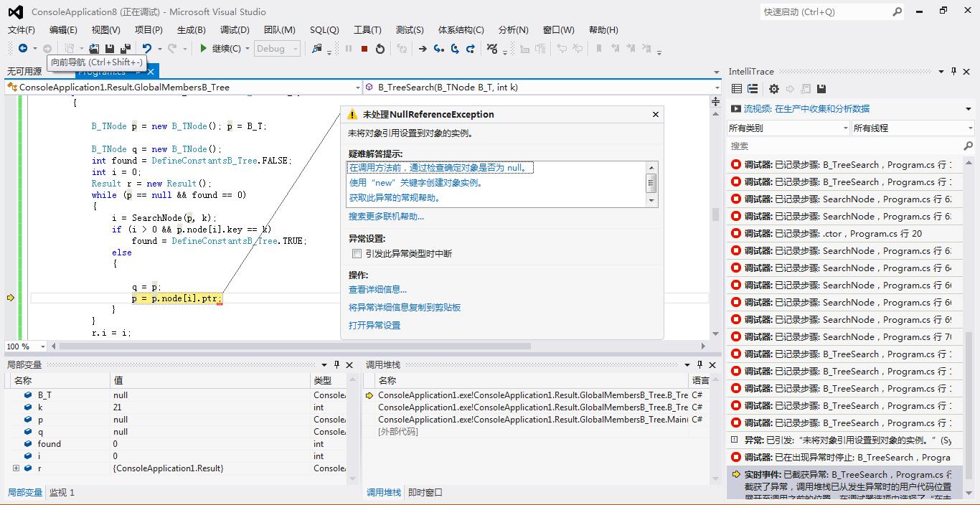Click 获取此异常的常规帮助 hint link
Screen dimensions: 980x505
[x=395, y=198]
